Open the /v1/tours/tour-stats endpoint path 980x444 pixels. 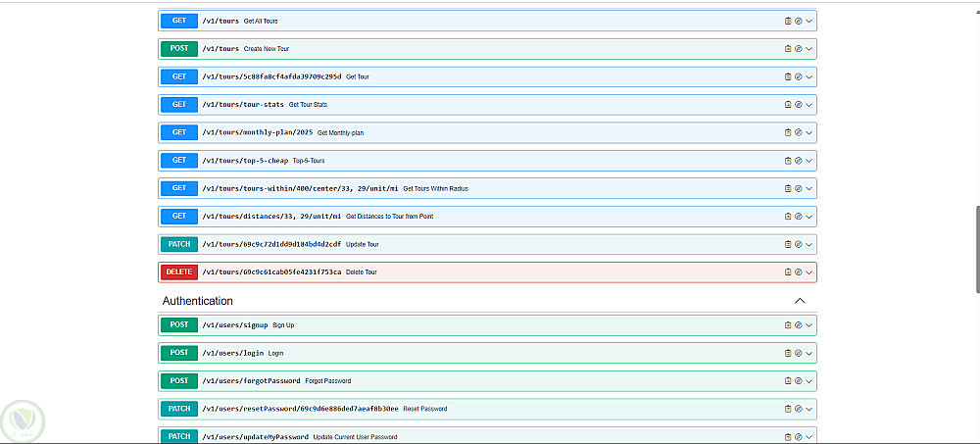[x=243, y=105]
